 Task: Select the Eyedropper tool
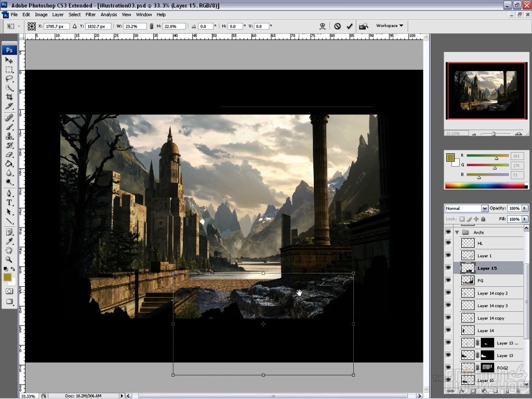[9, 241]
